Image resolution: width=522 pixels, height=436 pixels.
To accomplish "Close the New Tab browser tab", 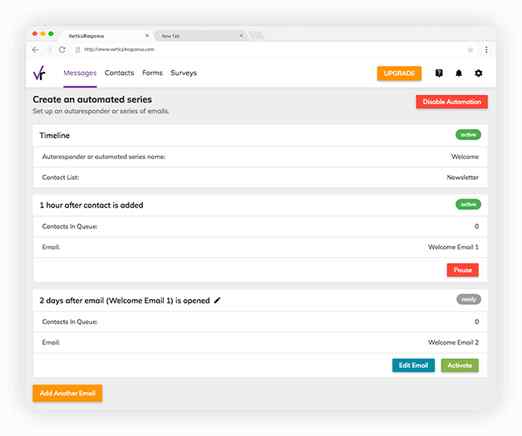I will tap(241, 36).
